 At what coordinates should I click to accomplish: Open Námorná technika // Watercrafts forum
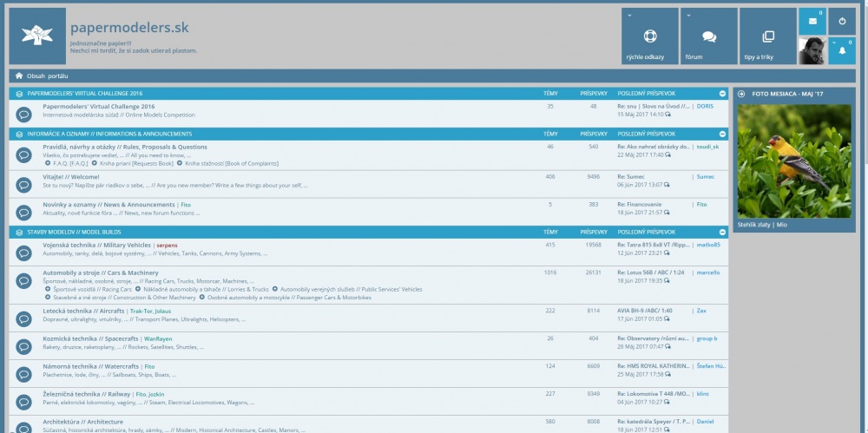pos(91,366)
